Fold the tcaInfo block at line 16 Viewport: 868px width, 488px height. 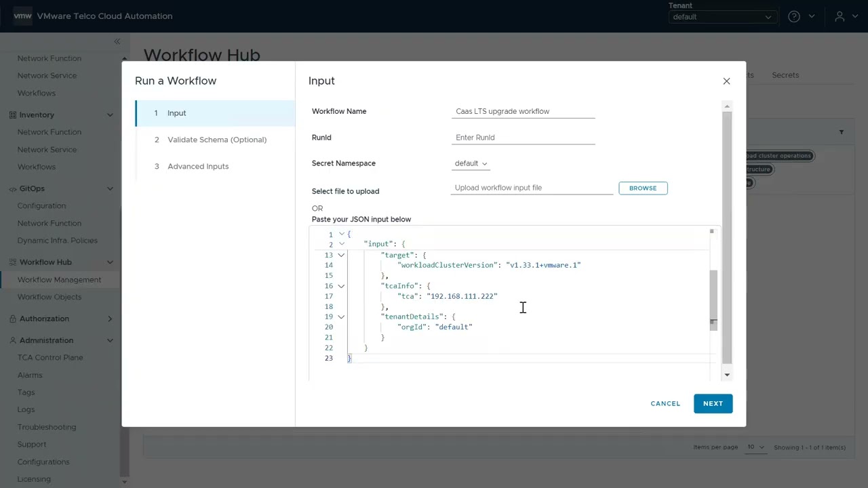coord(341,286)
